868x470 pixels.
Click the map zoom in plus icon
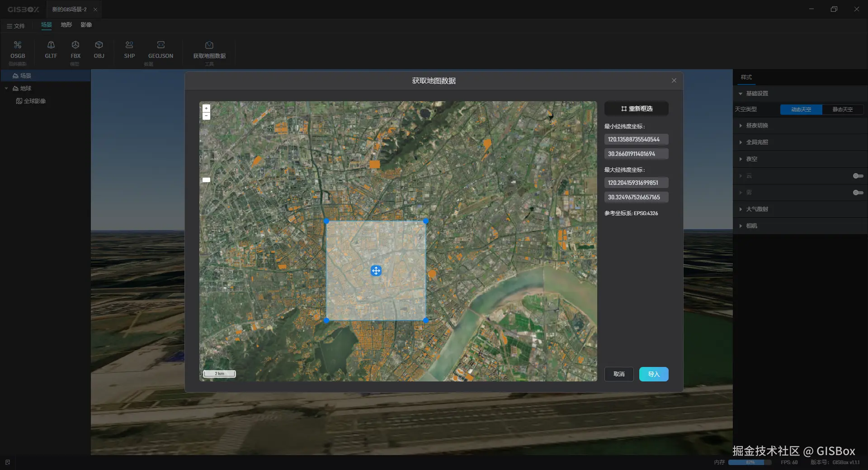tap(206, 108)
